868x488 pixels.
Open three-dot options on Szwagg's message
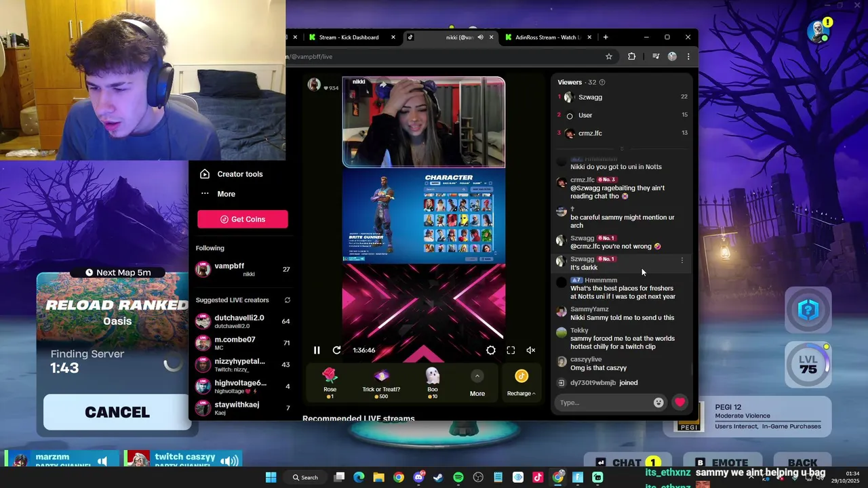point(682,260)
